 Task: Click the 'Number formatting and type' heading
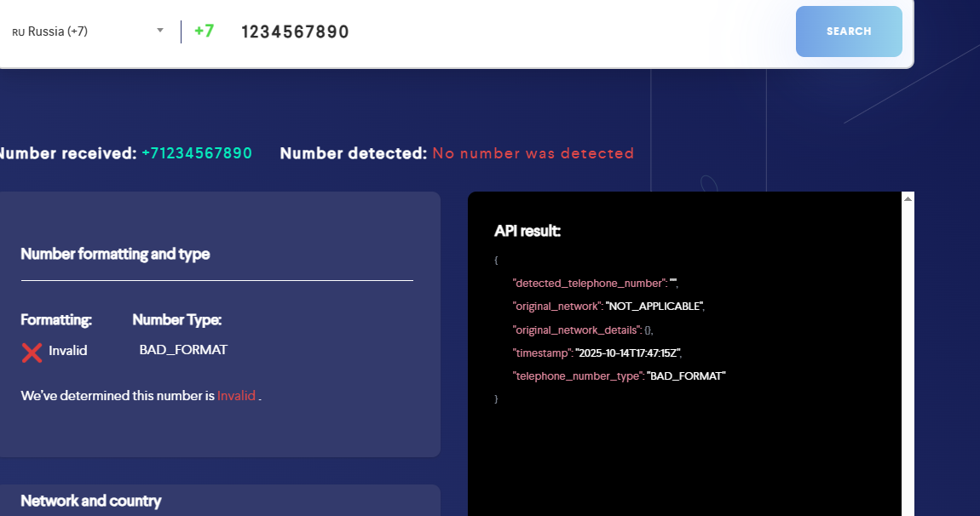115,254
